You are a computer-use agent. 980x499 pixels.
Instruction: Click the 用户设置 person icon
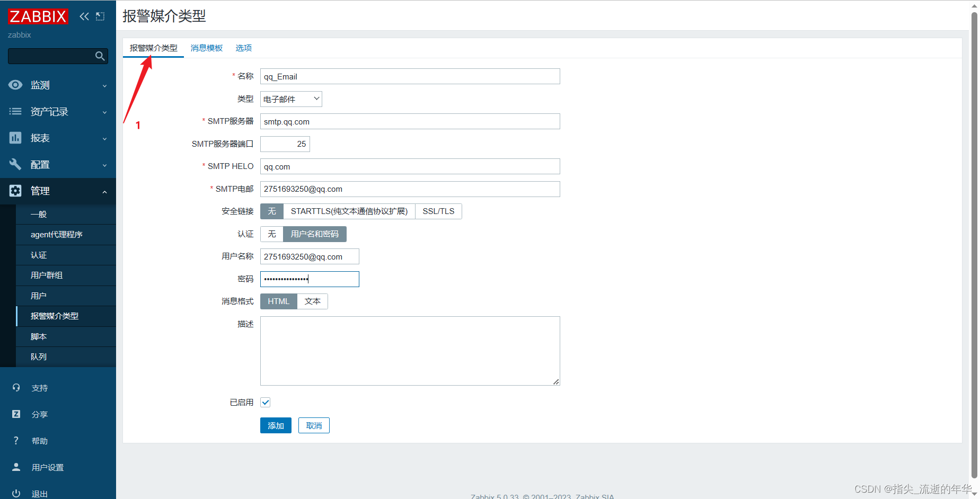click(16, 467)
